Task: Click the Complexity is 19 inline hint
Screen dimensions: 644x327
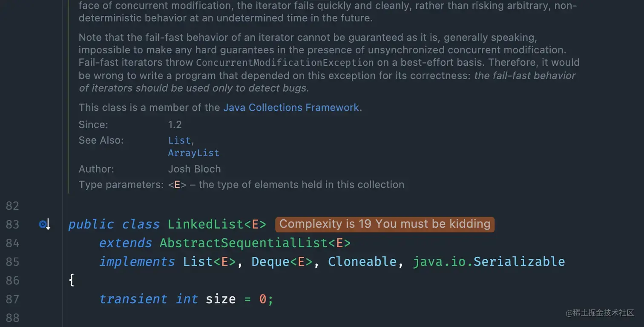Action: pos(384,224)
